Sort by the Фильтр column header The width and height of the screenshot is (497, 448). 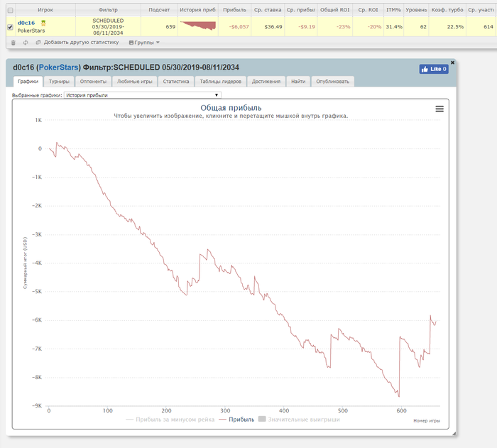108,10
